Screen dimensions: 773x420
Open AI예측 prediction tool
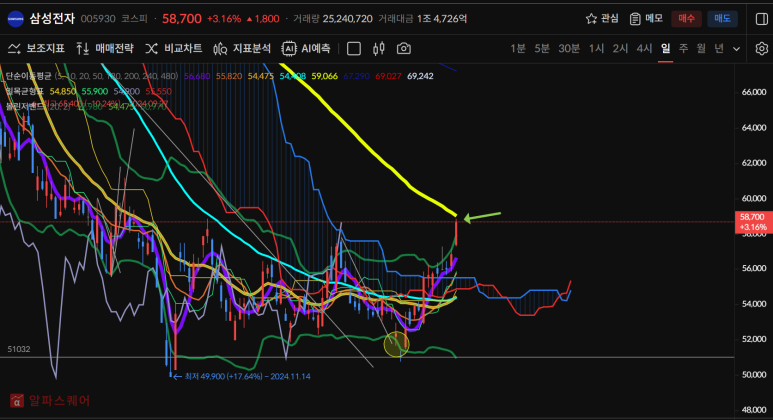(x=306, y=48)
